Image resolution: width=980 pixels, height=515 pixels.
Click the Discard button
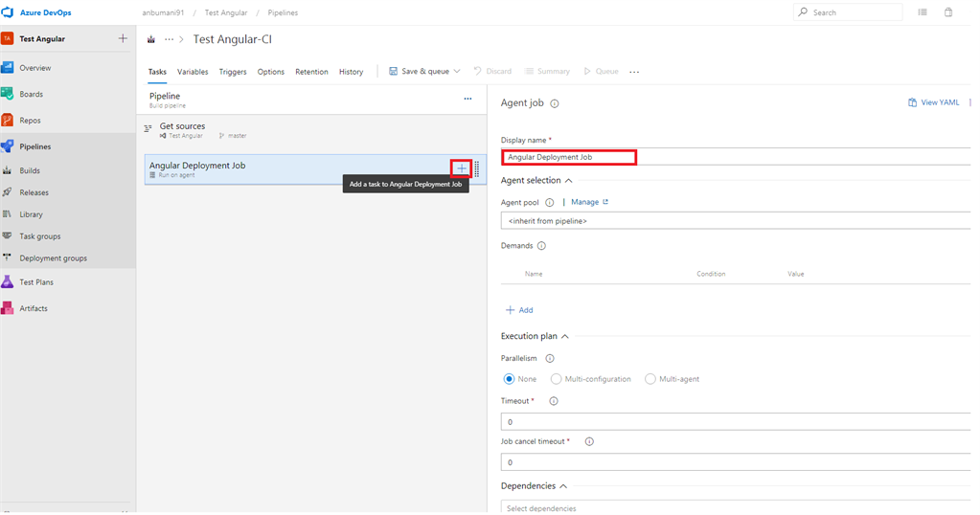coord(492,71)
